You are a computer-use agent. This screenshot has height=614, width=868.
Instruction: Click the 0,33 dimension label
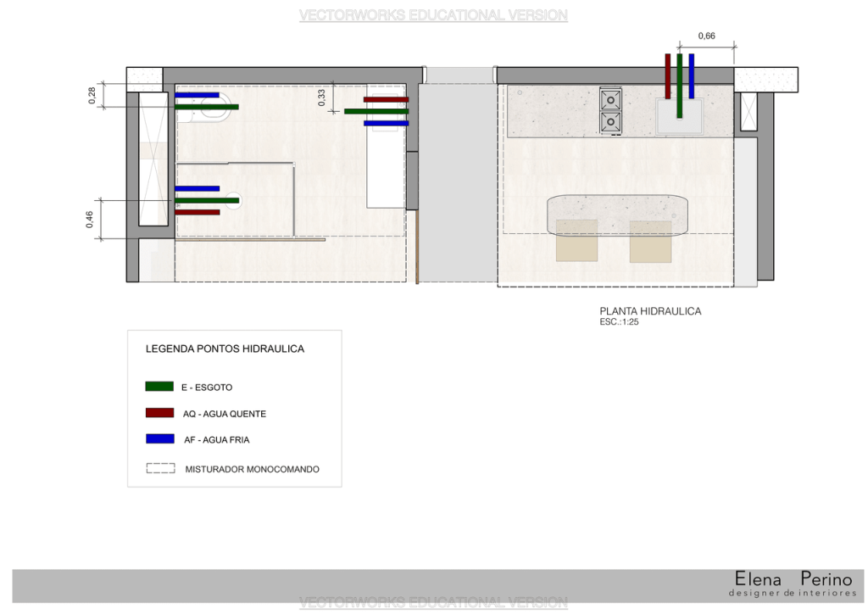[x=322, y=98]
